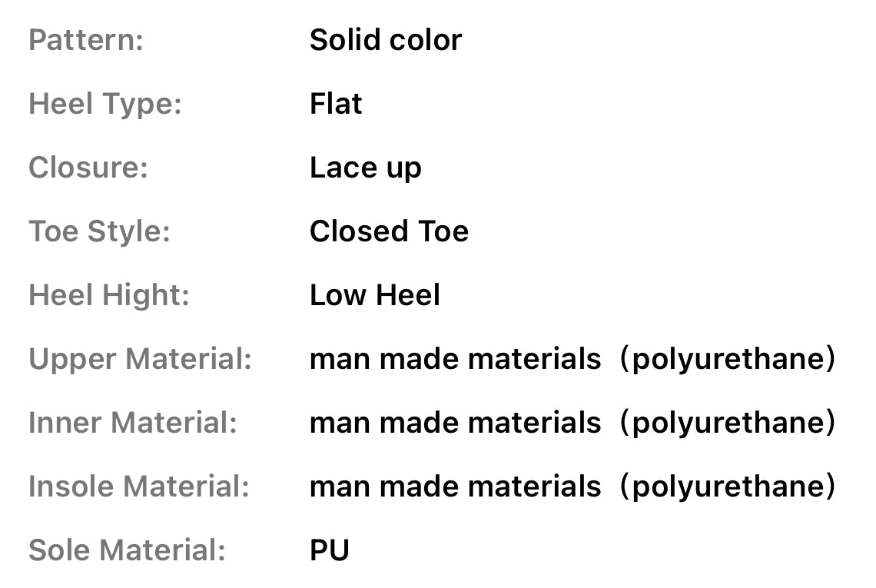
Task: Click "man made materials" in Insole Material row
Action: [x=455, y=487]
